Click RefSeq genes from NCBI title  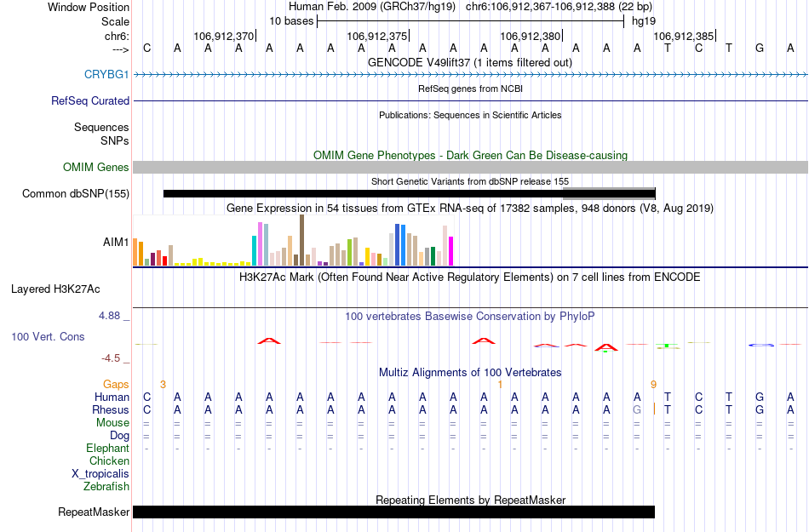tap(470, 89)
